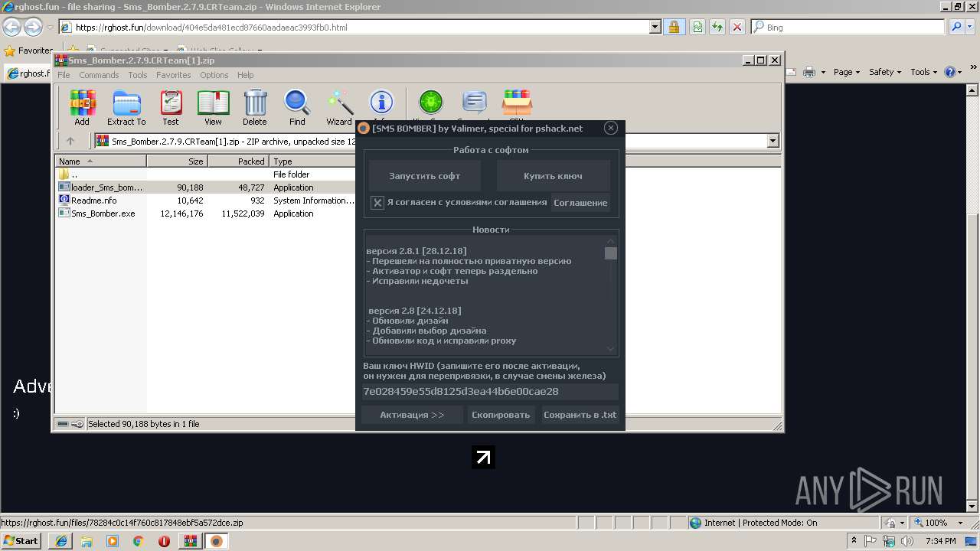Click the Extract To icon in WinRAR
980x551 pixels.
(126, 107)
